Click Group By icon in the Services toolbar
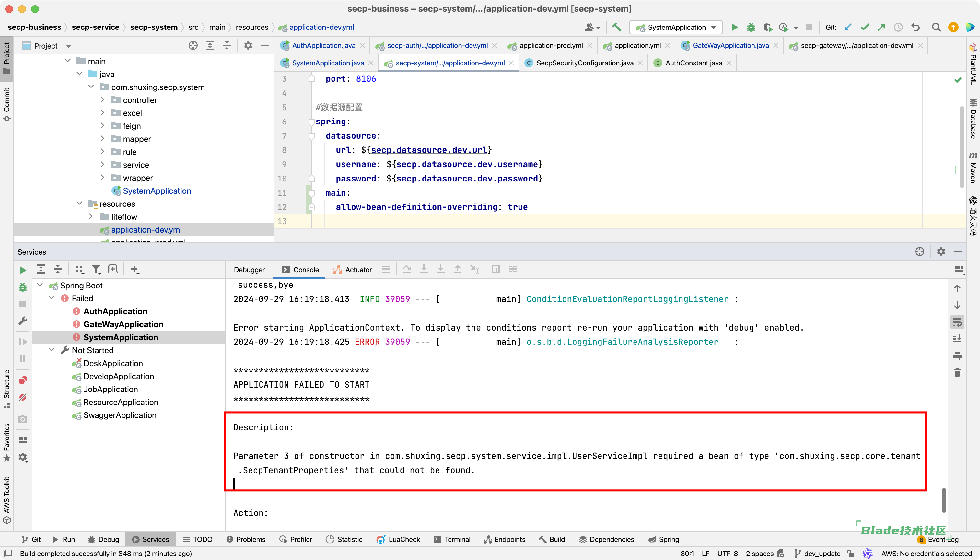 tap(80, 270)
